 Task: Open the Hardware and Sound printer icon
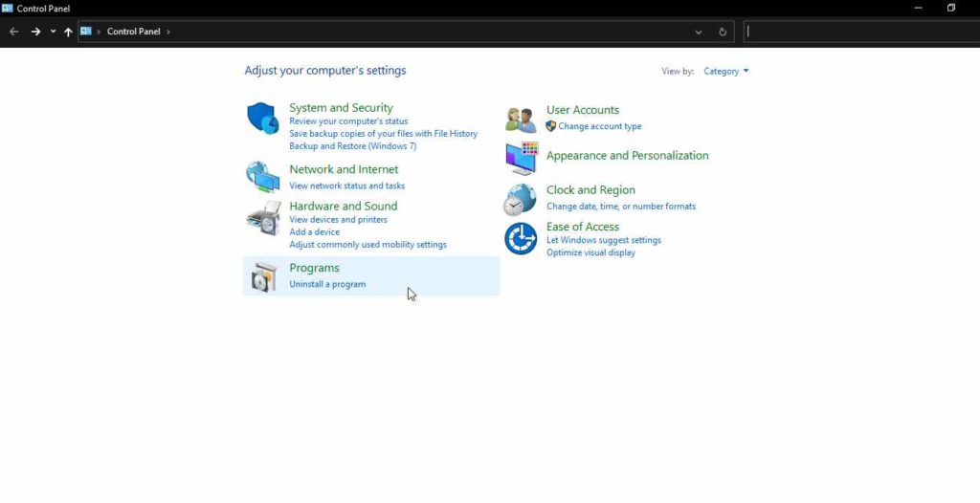(x=263, y=217)
